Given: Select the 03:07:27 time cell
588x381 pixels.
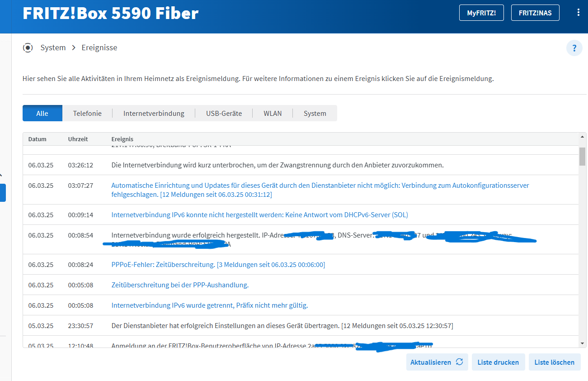Looking at the screenshot, I should coord(80,186).
